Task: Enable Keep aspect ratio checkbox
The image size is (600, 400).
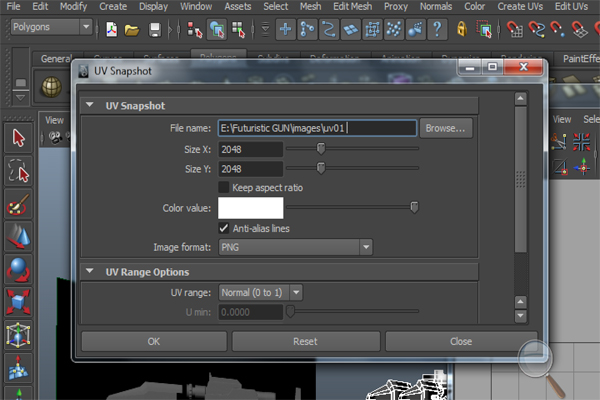Action: tap(223, 188)
